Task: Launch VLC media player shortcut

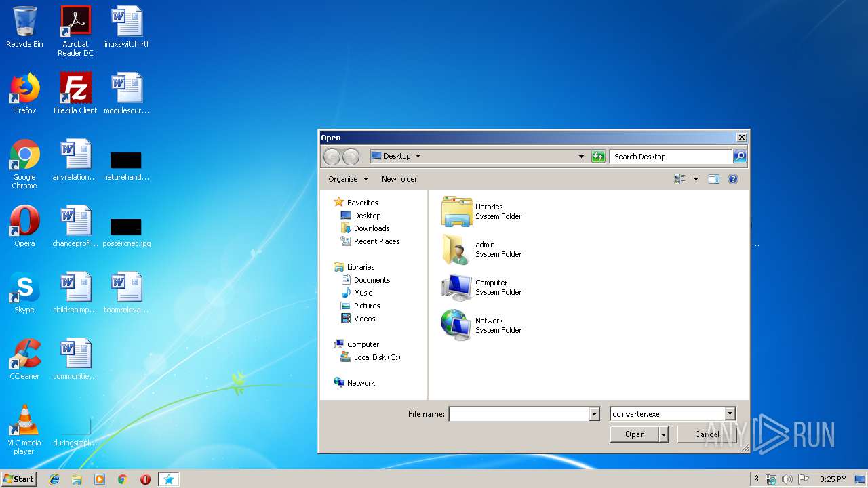Action: 24,430
